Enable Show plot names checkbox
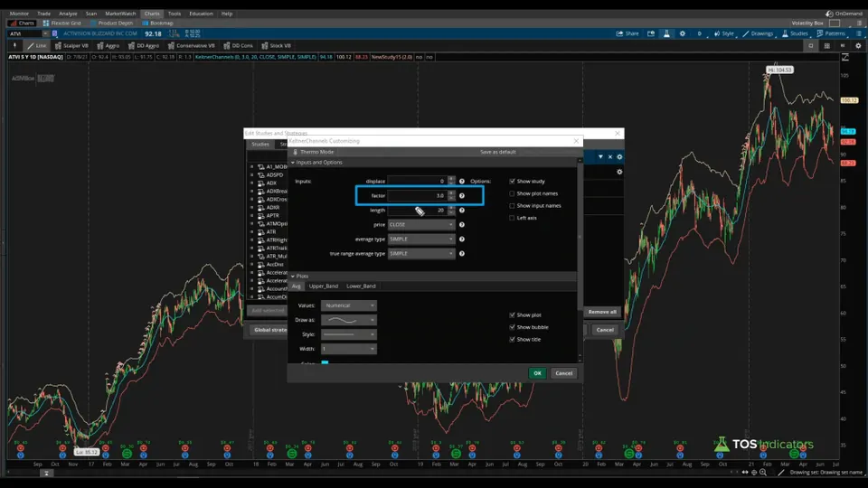Image resolution: width=868 pixels, height=488 pixels. [x=512, y=193]
